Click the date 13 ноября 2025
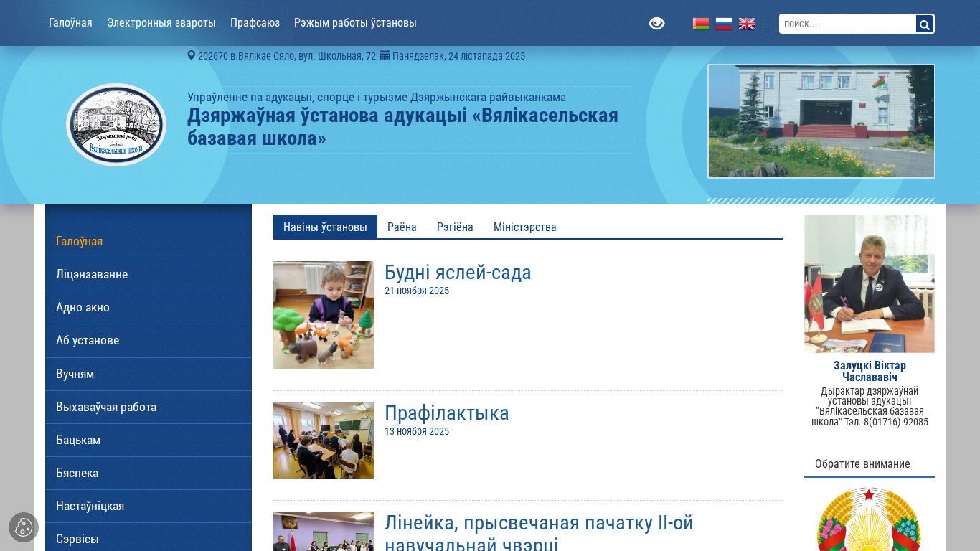 pos(417,431)
